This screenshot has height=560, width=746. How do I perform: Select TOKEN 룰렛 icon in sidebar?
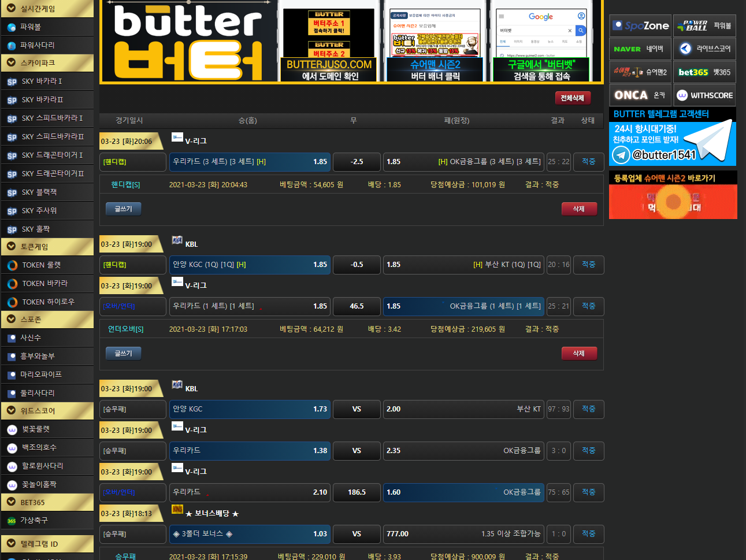click(x=12, y=266)
